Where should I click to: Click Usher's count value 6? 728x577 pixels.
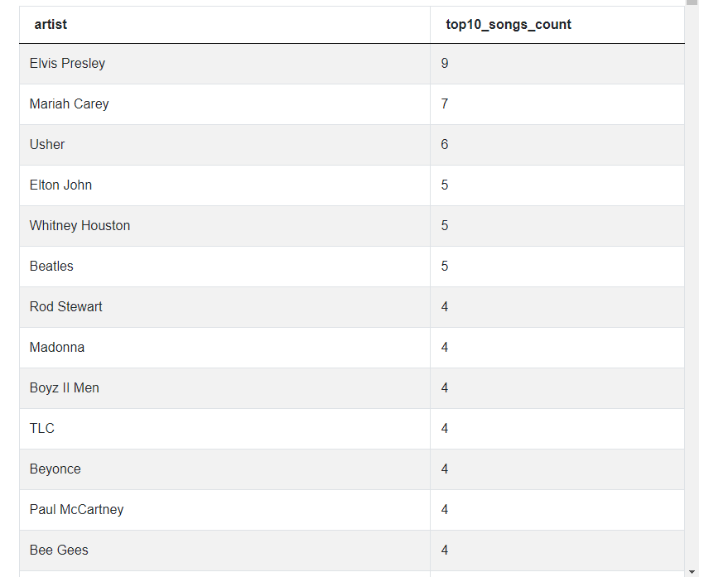[445, 144]
